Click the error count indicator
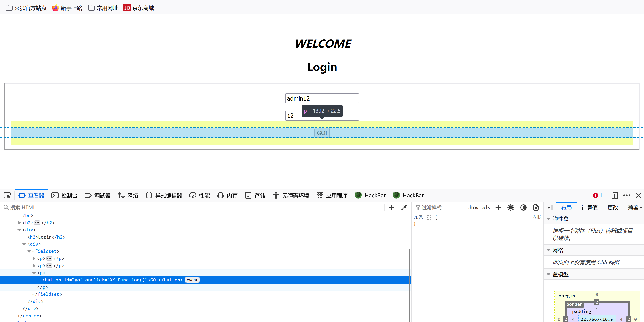 point(597,196)
